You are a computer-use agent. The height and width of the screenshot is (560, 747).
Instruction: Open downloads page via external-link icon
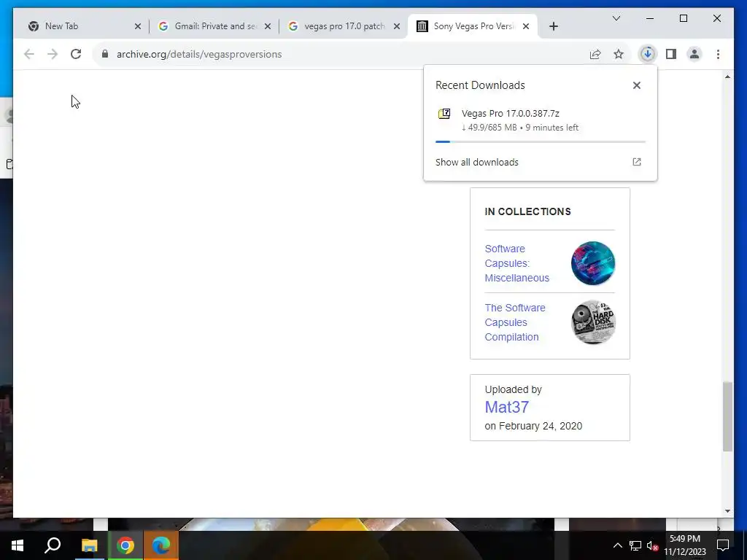(636, 162)
